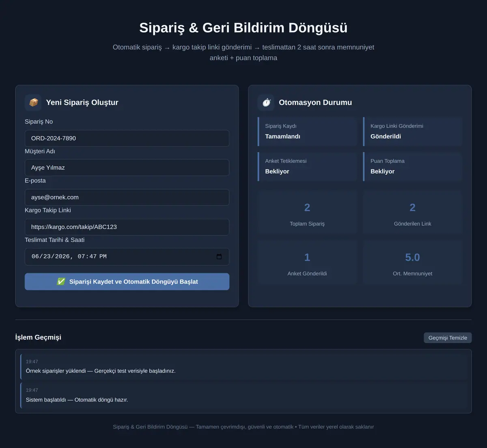Click the Gönderilen Link counter card
This screenshot has width=487, height=448.
click(x=413, y=212)
